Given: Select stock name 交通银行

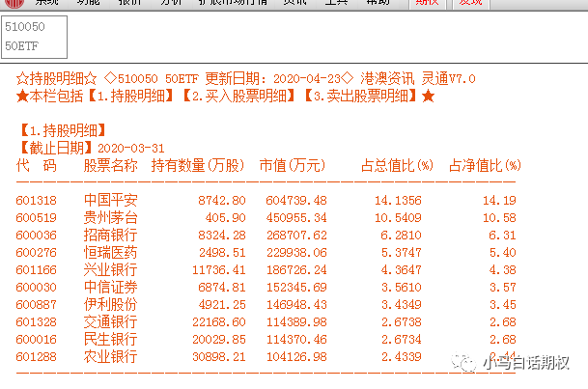Looking at the screenshot, I should 111,322.
